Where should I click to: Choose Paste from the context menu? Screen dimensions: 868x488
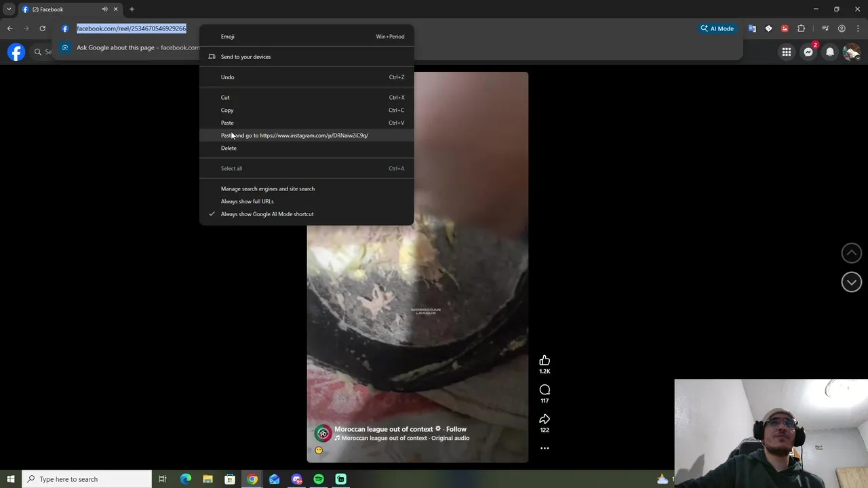click(307, 123)
